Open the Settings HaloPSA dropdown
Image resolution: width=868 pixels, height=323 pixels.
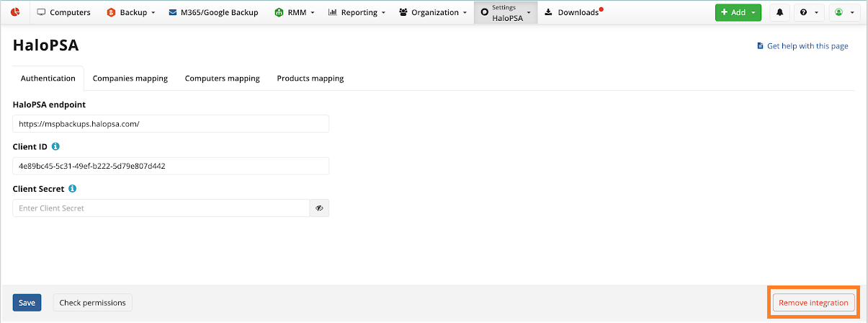point(506,12)
